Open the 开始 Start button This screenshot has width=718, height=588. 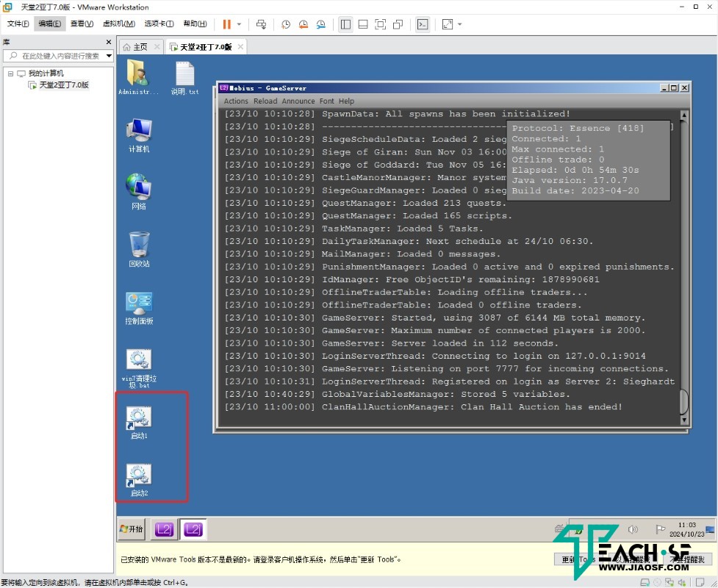tap(132, 529)
